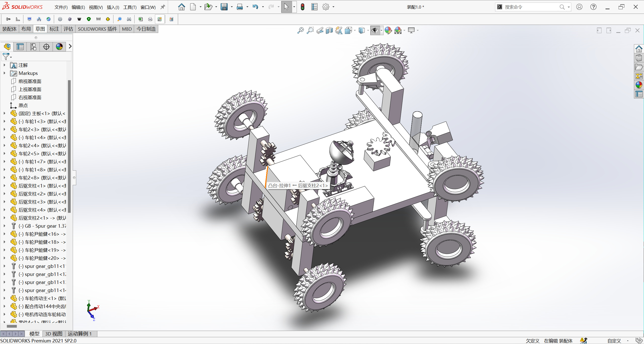Screen dimensions: 644x344
Task: Open the Display Style dropdown arrow
Action: pyautogui.click(x=368, y=30)
